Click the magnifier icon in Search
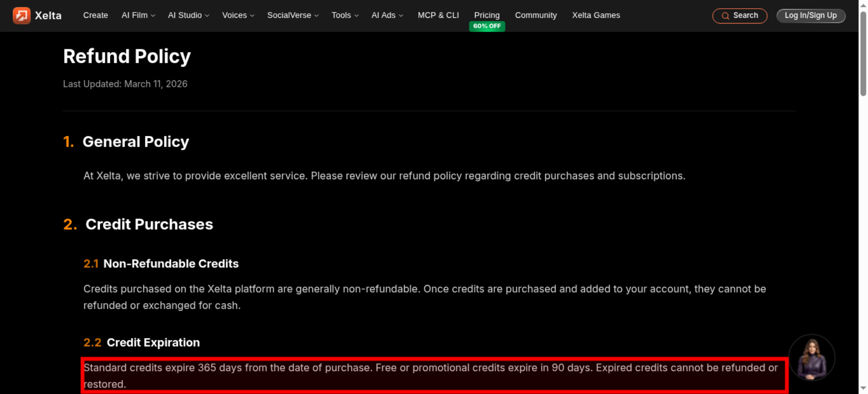Viewport: 868px width, 394px height. (x=725, y=16)
